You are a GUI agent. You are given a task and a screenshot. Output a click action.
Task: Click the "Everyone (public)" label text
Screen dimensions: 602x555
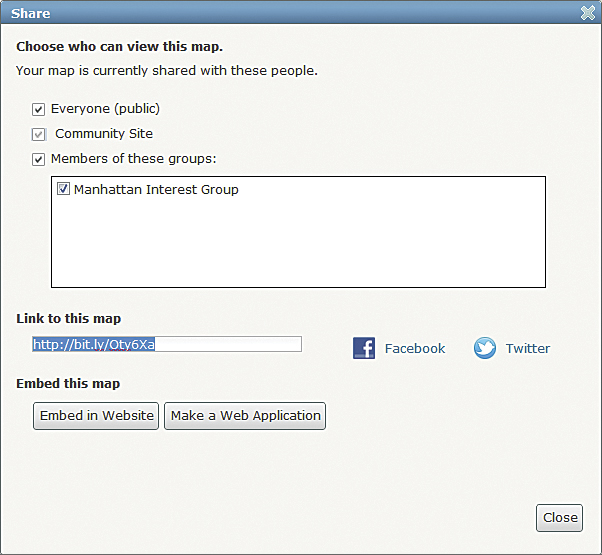point(105,109)
